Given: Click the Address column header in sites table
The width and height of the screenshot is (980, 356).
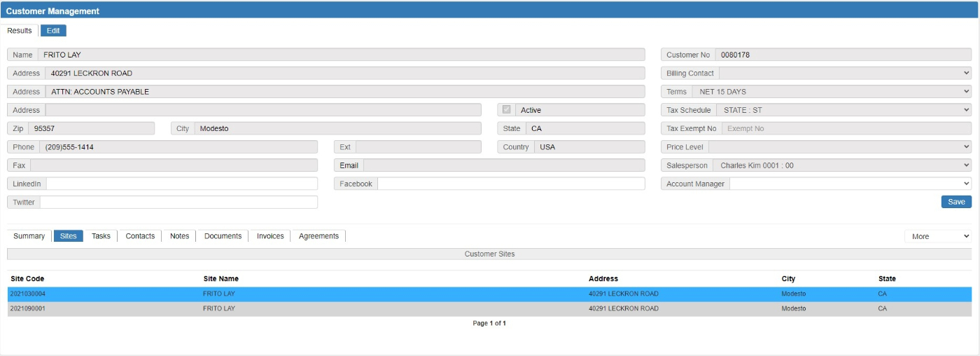Looking at the screenshot, I should pyautogui.click(x=603, y=279).
